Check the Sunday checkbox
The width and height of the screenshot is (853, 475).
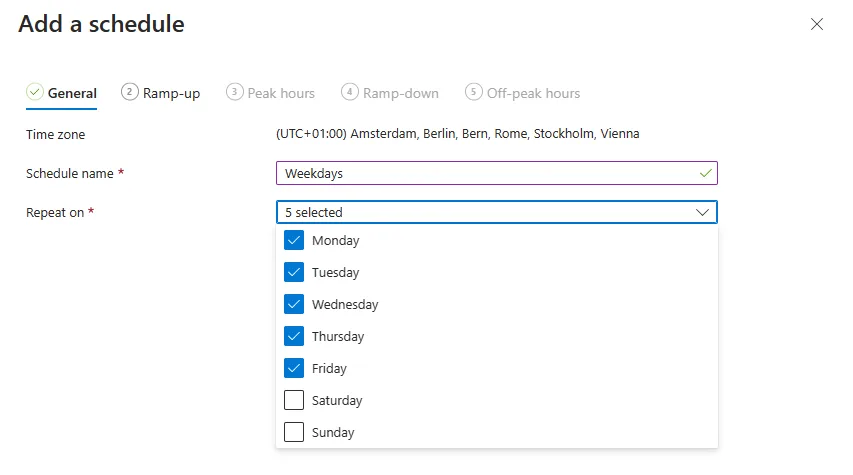294,432
